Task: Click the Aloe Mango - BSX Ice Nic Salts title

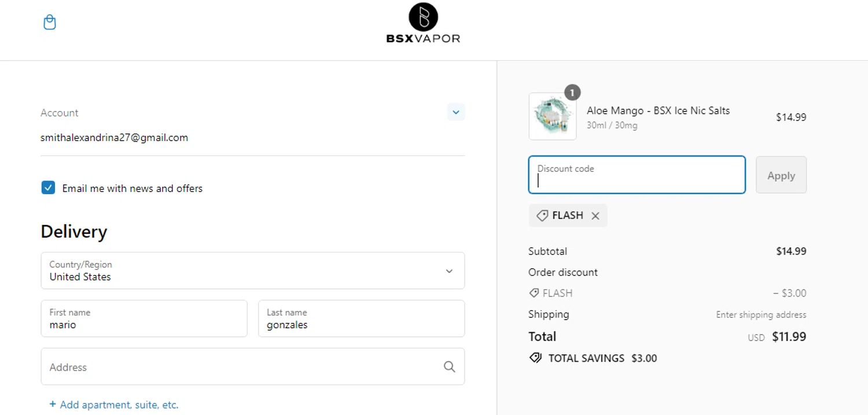Action: (659, 110)
